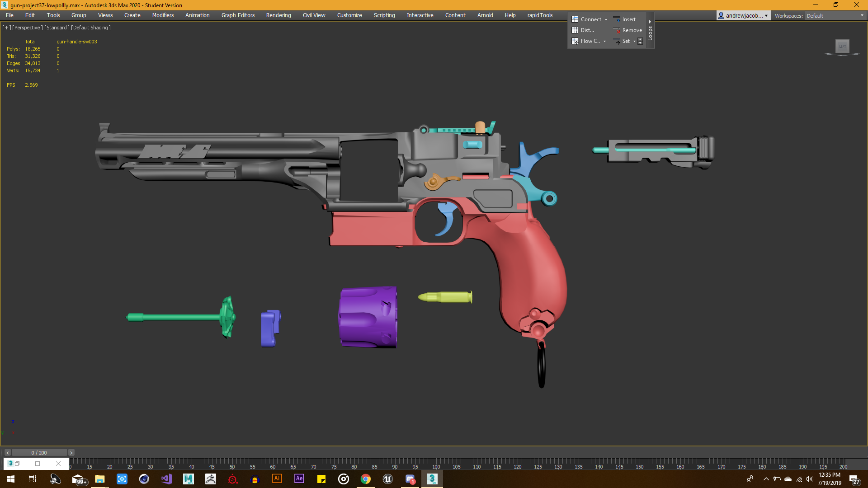The image size is (868, 488).
Task: Open the Content menu
Action: click(455, 15)
